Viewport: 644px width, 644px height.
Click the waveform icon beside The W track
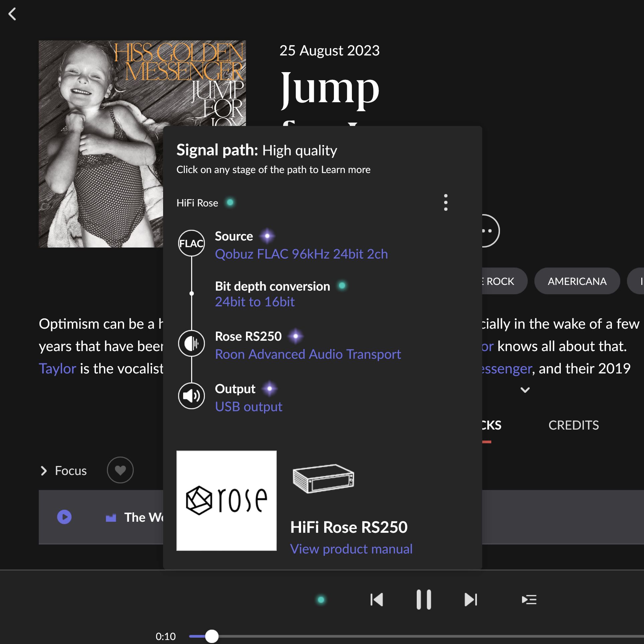click(x=111, y=518)
